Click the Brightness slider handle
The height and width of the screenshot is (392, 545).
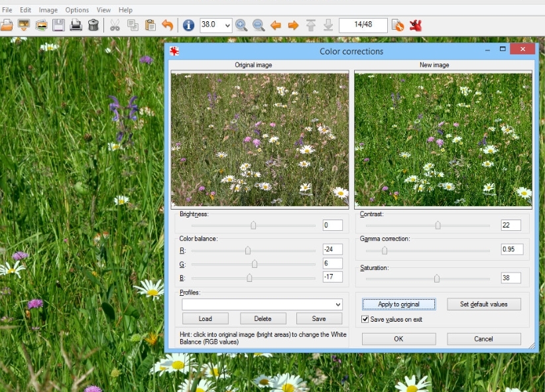253,225
